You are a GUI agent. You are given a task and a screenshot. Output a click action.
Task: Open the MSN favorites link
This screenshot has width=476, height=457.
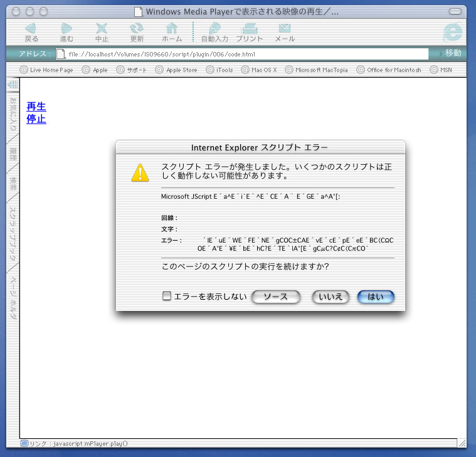point(441,70)
